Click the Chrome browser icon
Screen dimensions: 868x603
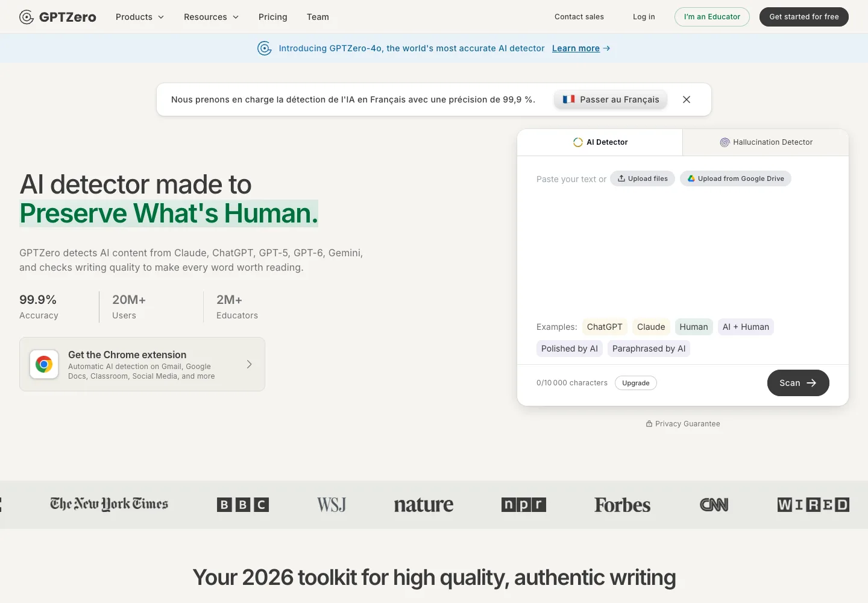pos(44,364)
